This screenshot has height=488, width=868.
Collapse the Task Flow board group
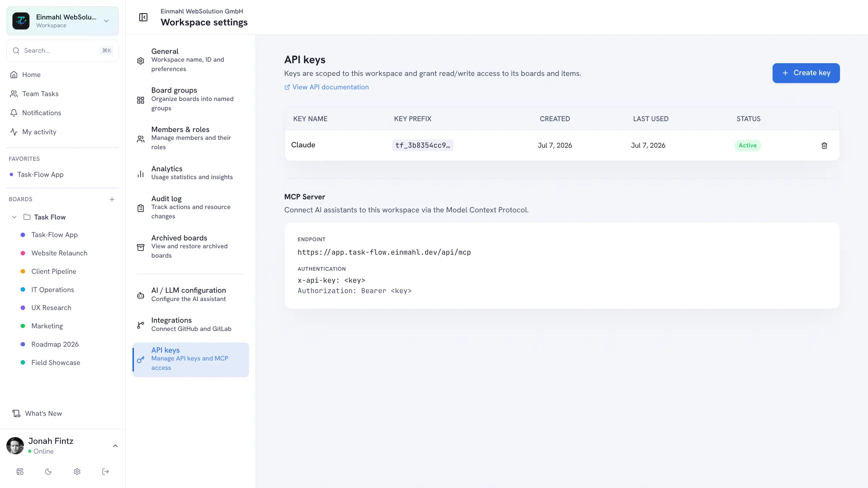pos(14,217)
